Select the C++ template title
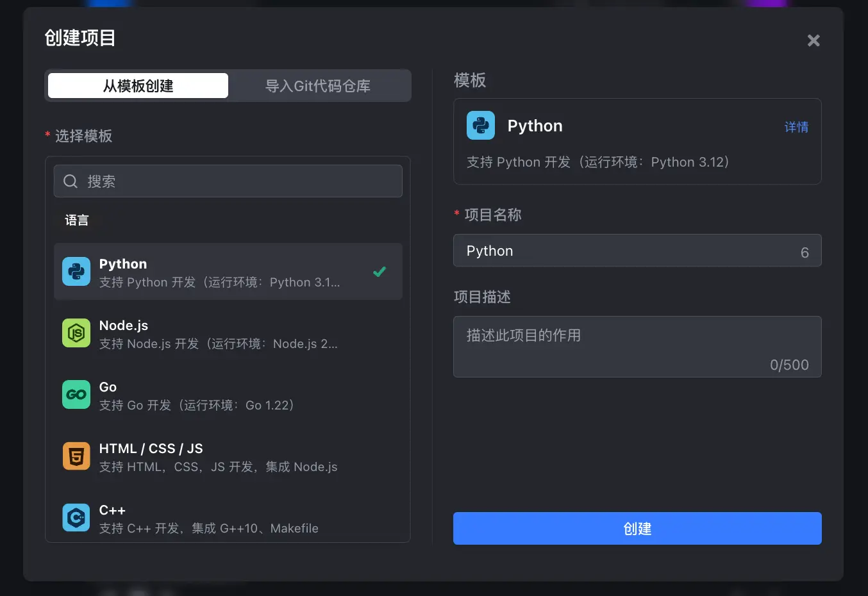The width and height of the screenshot is (868, 596). (112, 510)
